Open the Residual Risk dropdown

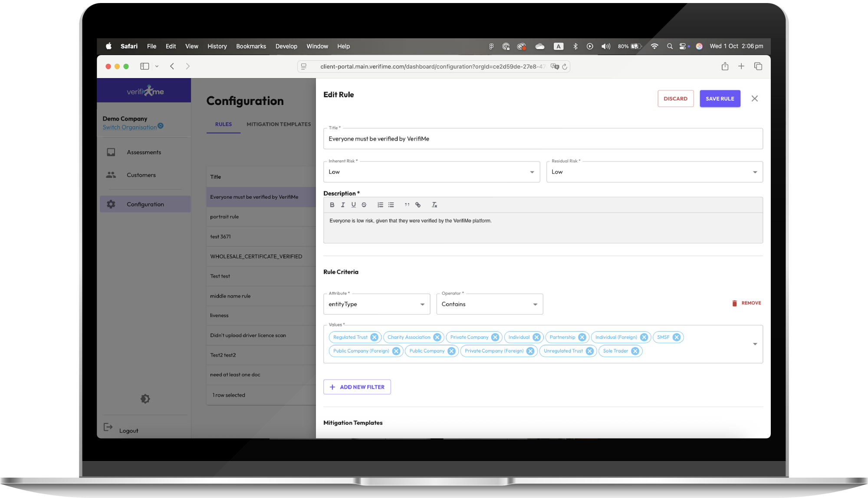point(654,172)
